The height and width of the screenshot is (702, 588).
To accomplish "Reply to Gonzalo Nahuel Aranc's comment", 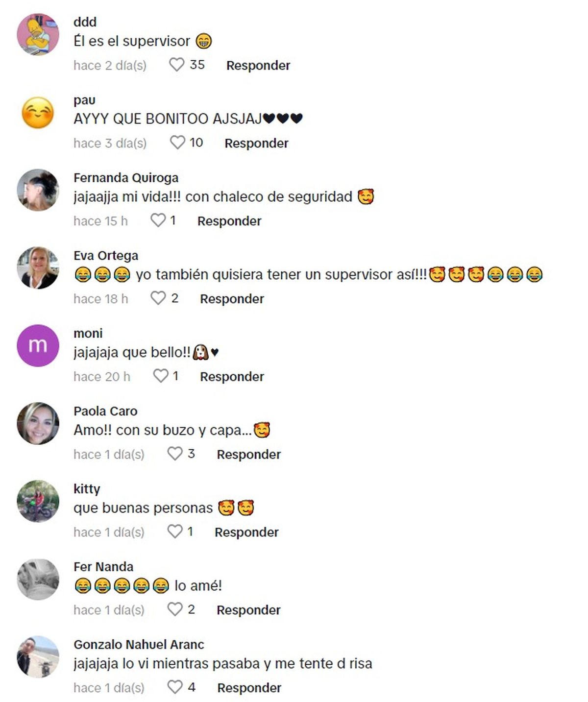I will coord(249,688).
